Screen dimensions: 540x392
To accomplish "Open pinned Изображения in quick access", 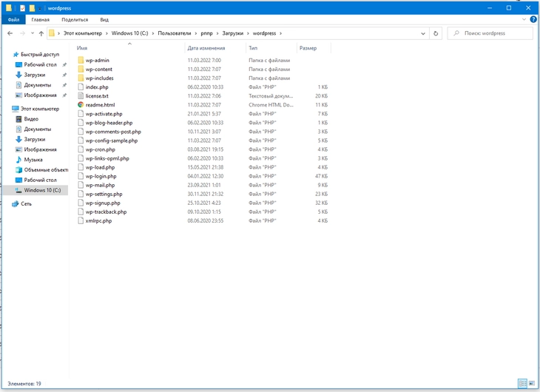I will [x=40, y=95].
